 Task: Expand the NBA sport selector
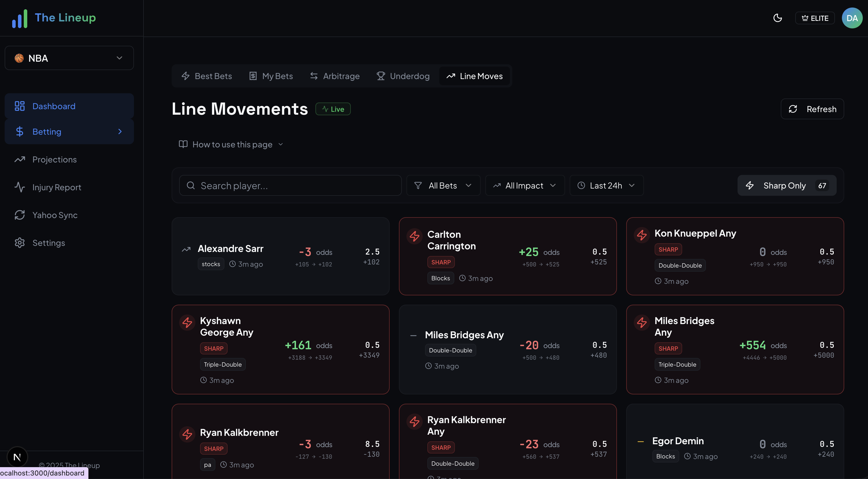point(69,58)
